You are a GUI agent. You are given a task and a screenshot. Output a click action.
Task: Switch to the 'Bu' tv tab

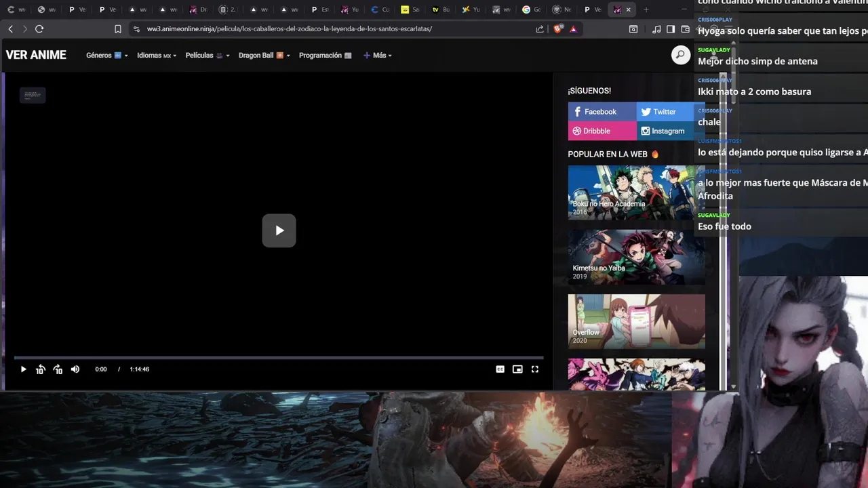pyautogui.click(x=440, y=9)
